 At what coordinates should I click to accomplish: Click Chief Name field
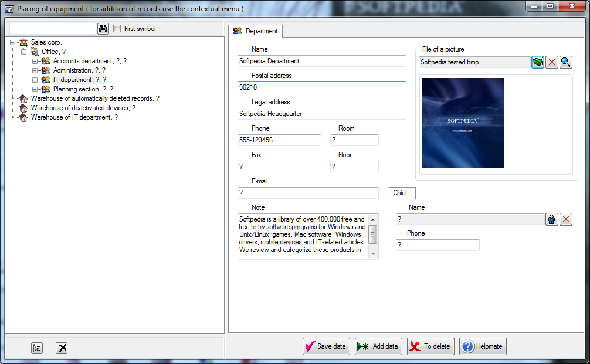click(x=470, y=219)
